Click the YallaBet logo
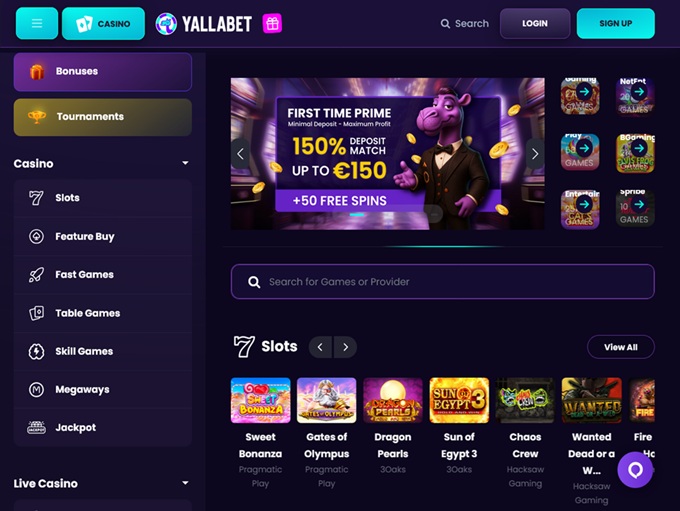 (x=203, y=24)
